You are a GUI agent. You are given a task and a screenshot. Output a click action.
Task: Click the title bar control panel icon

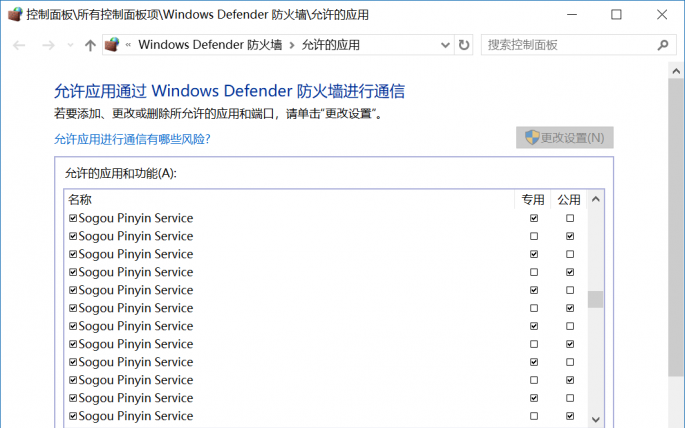click(14, 14)
